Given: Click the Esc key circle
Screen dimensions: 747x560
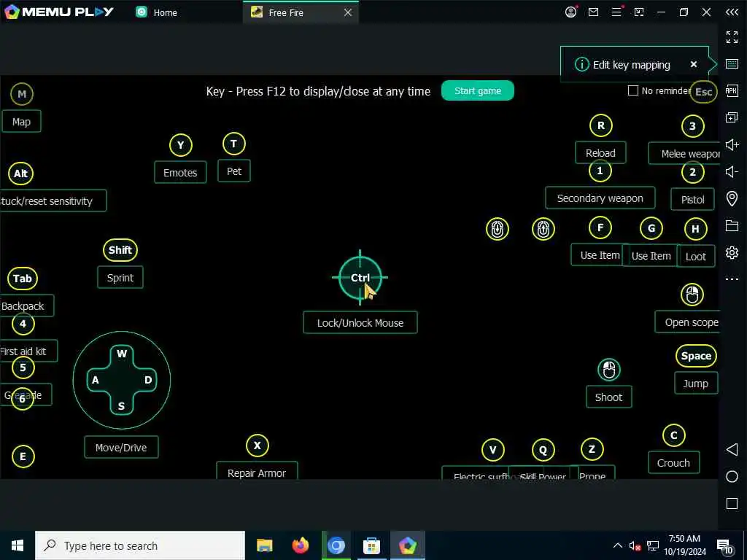Looking at the screenshot, I should 704,92.
